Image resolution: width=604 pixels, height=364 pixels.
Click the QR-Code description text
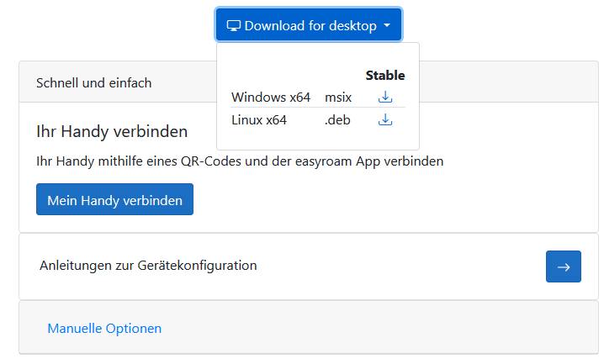click(x=240, y=161)
